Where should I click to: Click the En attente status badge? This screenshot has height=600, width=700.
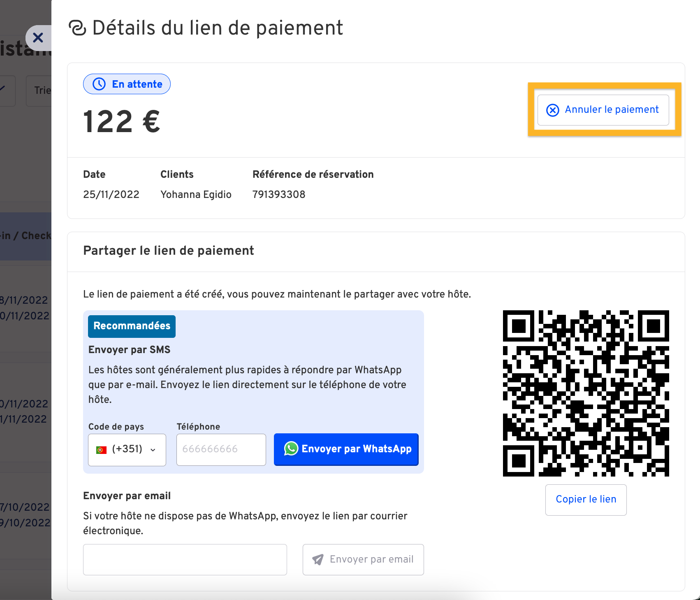coord(127,84)
